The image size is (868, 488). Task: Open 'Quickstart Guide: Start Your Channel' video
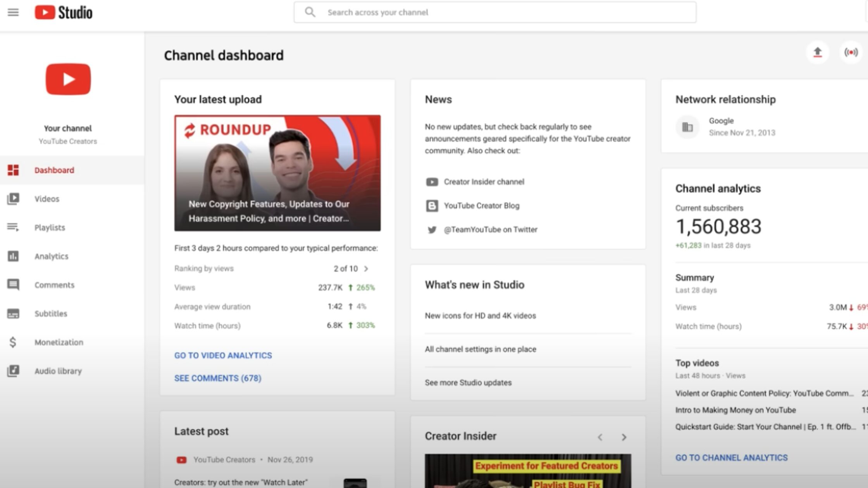pyautogui.click(x=766, y=426)
